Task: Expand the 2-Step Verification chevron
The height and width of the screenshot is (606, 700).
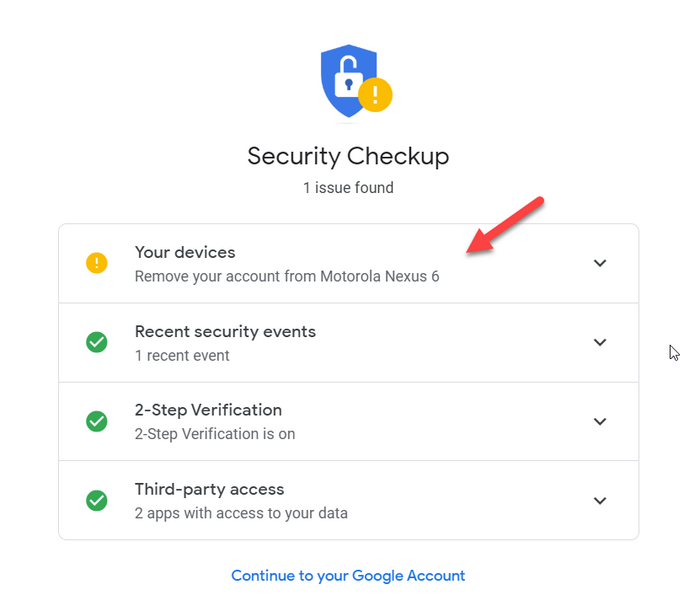Action: [600, 421]
